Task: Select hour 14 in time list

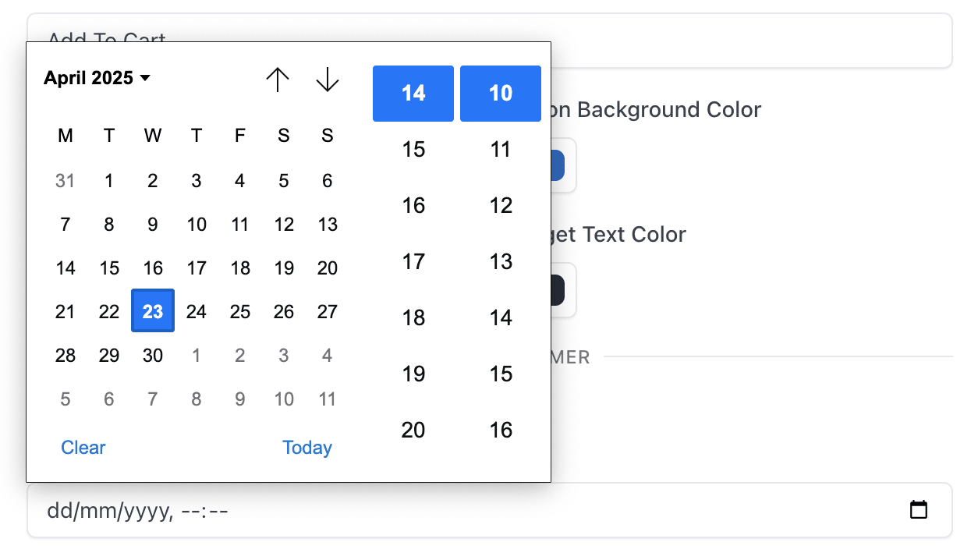Action: [413, 94]
